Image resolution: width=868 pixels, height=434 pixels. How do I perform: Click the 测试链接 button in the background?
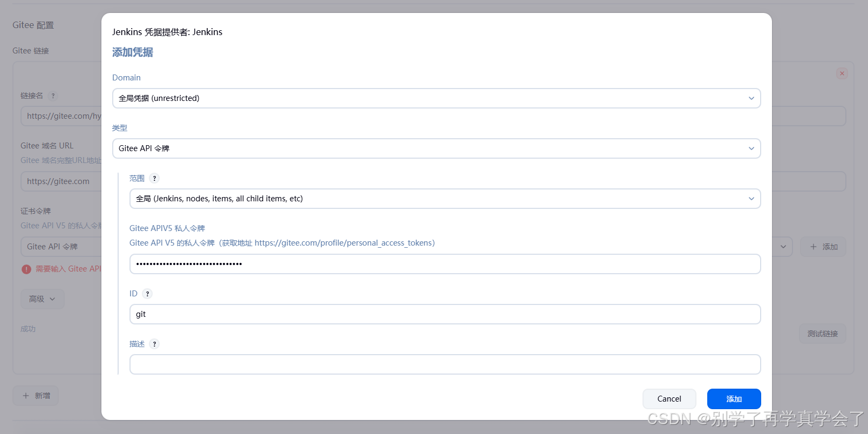click(823, 334)
